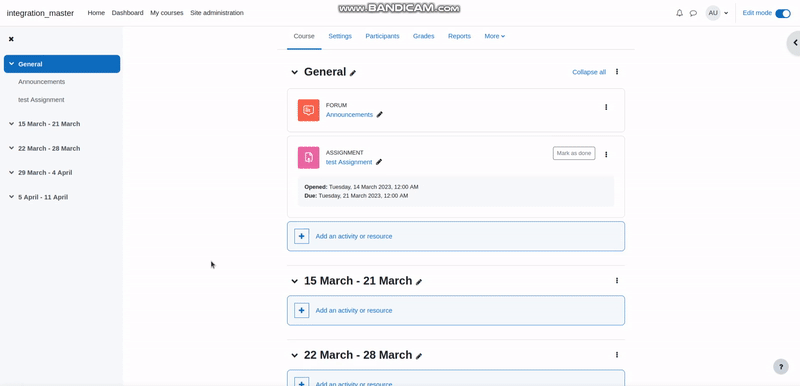Open the Announcements forum link
This screenshot has width=800, height=386.
pyautogui.click(x=349, y=115)
